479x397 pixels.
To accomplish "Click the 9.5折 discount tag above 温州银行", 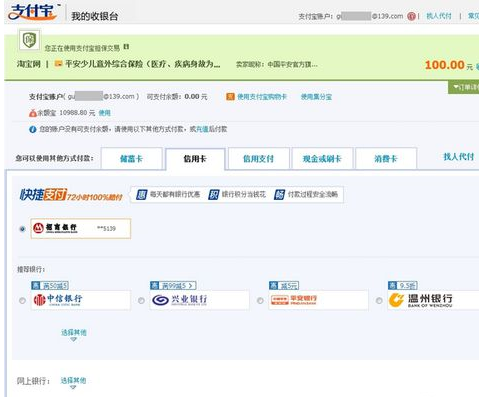I will (x=403, y=285).
